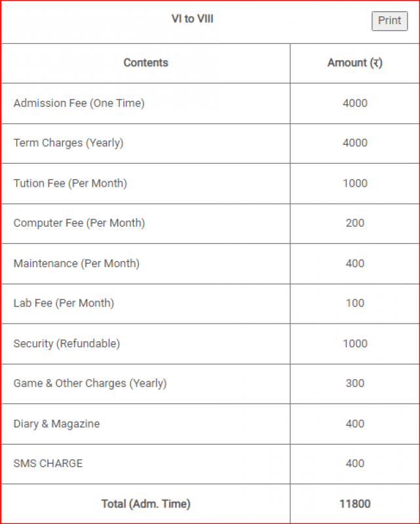Select the Admission Fee (One Time) row label
This screenshot has width=420, height=524.
pos(79,103)
